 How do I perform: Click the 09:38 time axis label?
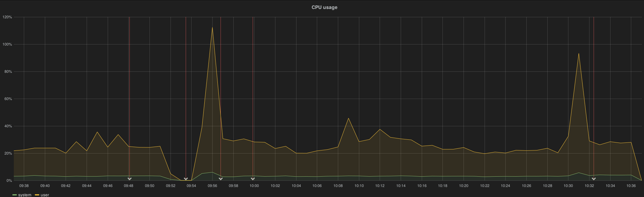[24, 186]
